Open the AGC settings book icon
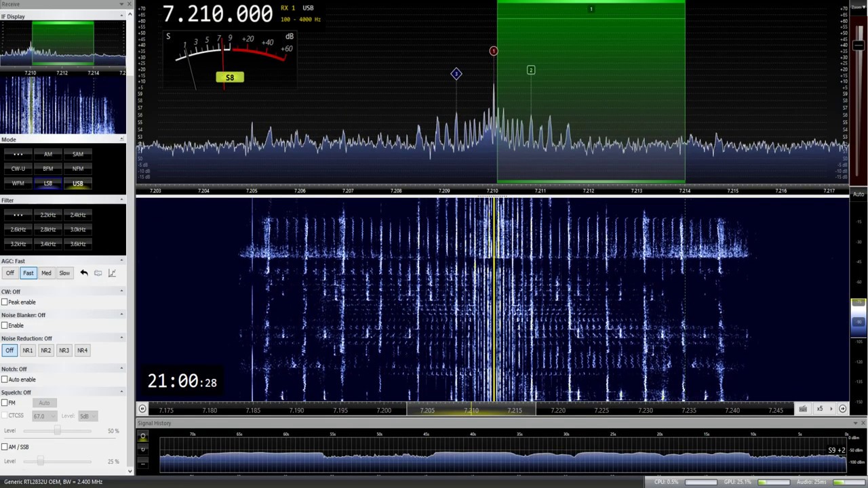Image resolution: width=868 pixels, height=488 pixels. pos(98,273)
